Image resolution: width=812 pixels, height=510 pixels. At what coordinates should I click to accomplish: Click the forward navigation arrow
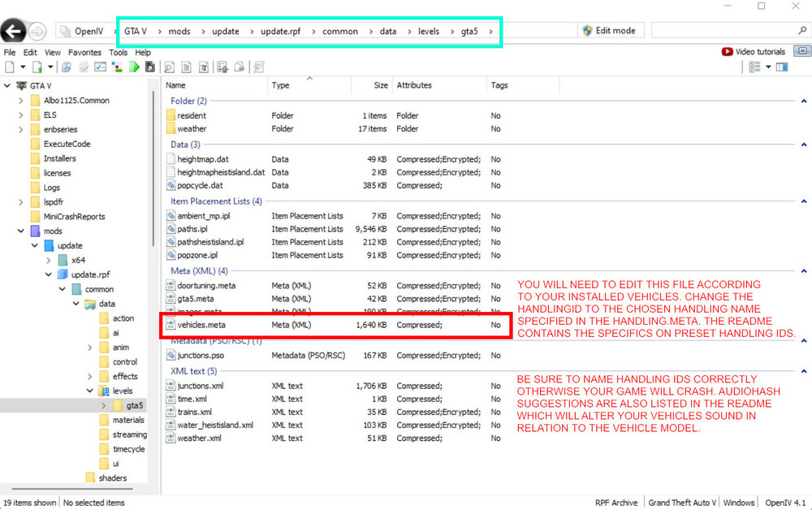(37, 31)
